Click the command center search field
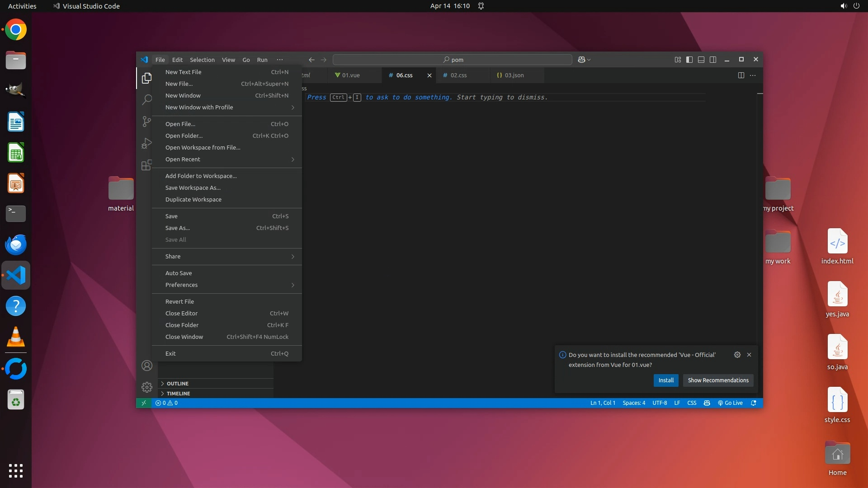The width and height of the screenshot is (868, 488). [x=452, y=60]
